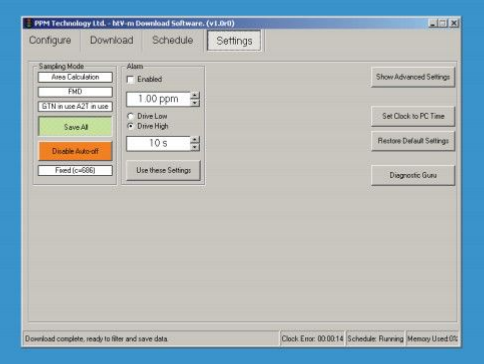This screenshot has width=485, height=364.
Task: Click Use these Settings button
Action: point(163,170)
